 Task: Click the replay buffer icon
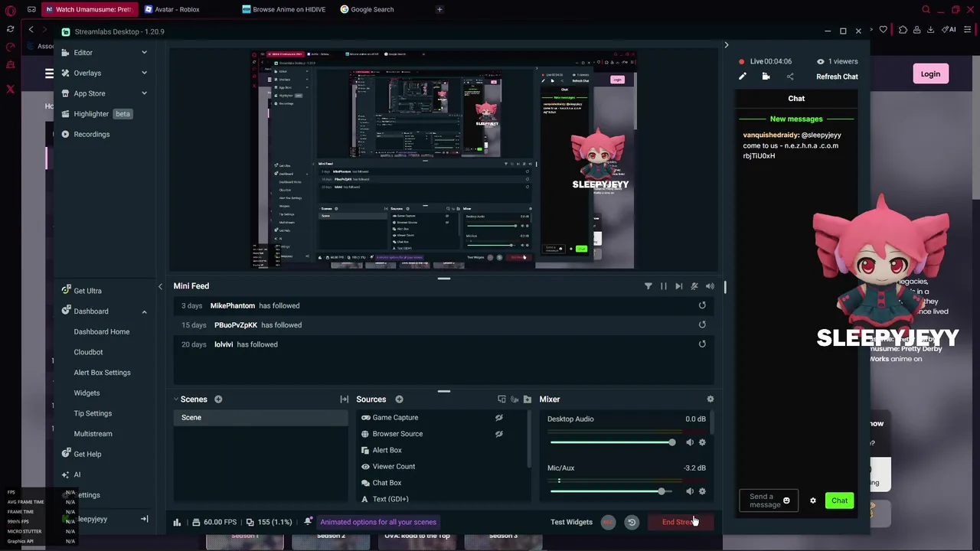(632, 522)
